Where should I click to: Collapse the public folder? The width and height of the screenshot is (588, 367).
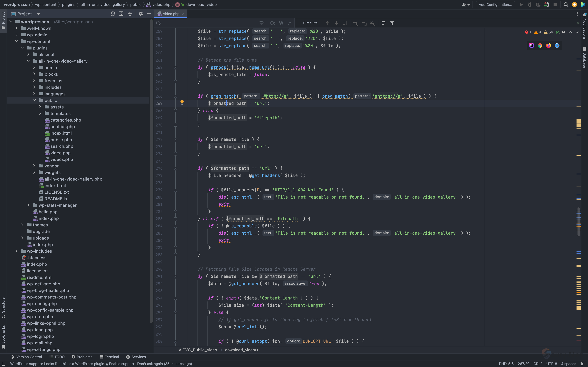34,100
